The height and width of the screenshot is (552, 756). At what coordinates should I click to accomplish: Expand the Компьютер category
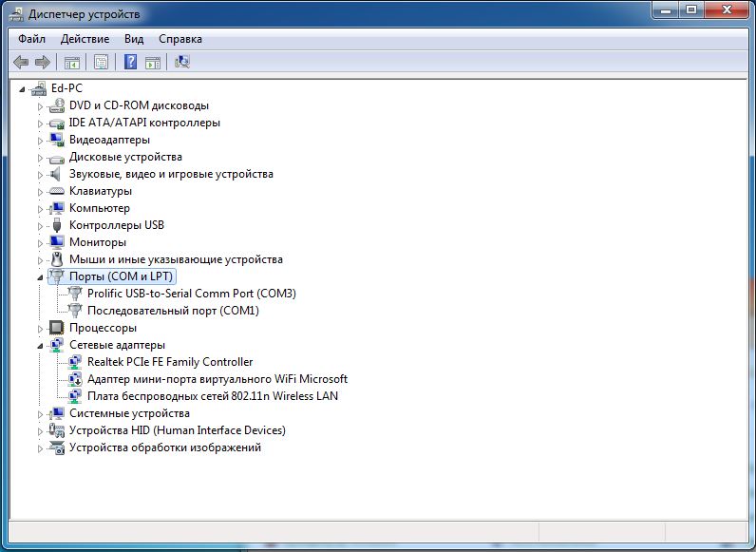click(41, 209)
